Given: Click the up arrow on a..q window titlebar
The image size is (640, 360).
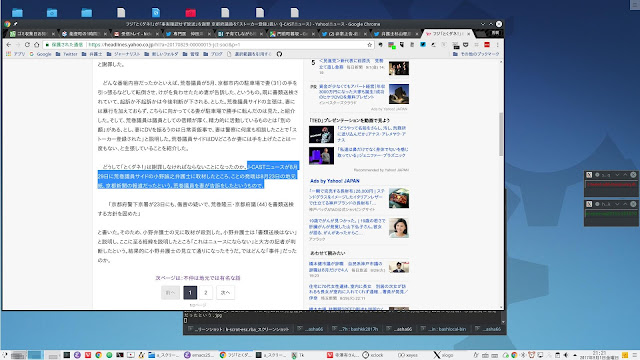Looking at the screenshot, I should [625, 175].
